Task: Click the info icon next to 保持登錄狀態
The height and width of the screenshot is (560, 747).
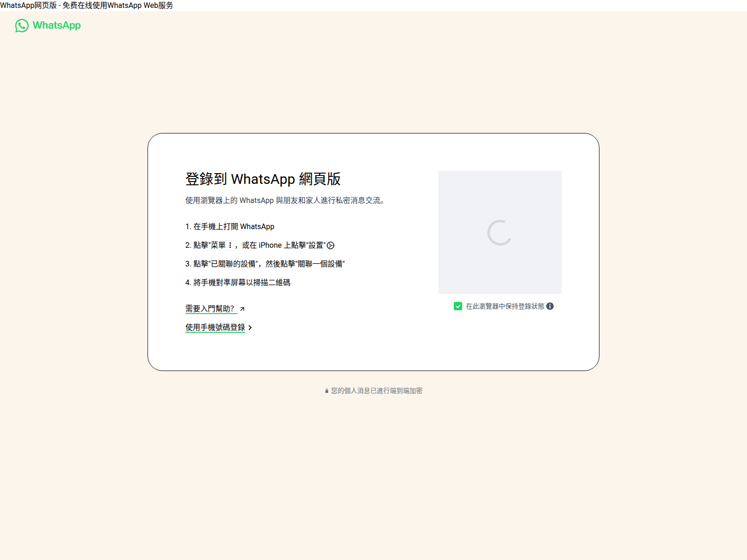Action: (550, 306)
